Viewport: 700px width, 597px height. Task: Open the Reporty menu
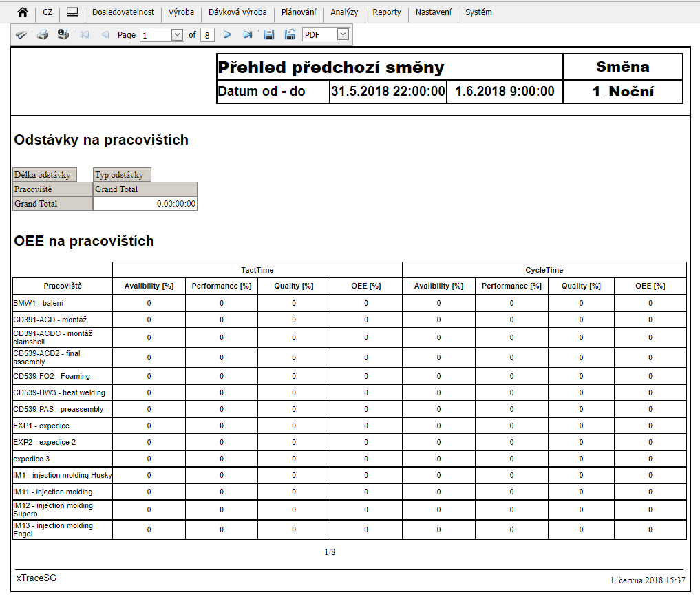click(387, 12)
